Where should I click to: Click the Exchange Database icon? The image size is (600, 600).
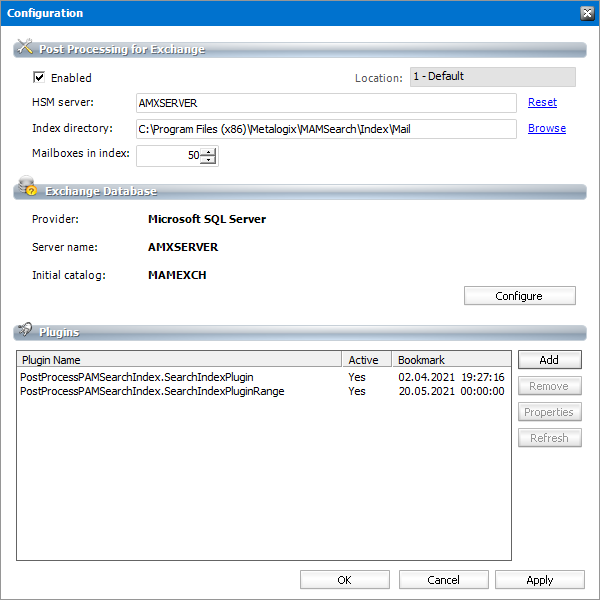point(27,186)
